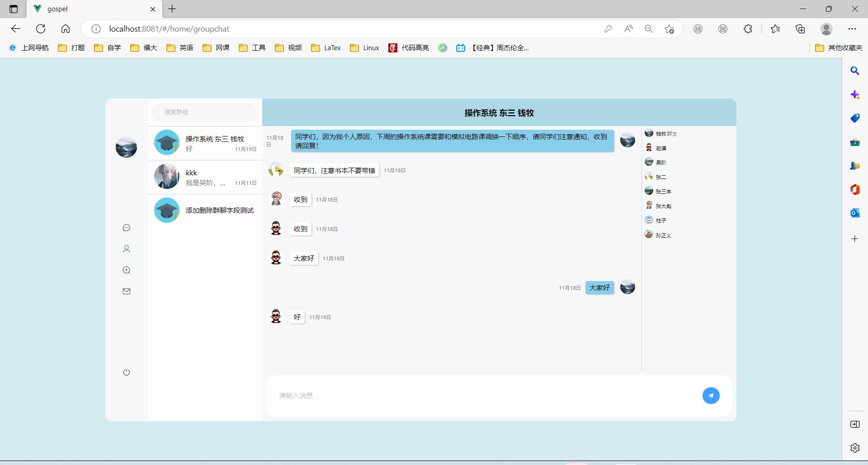
Task: Open the tab actions menu icon
Action: point(14,9)
